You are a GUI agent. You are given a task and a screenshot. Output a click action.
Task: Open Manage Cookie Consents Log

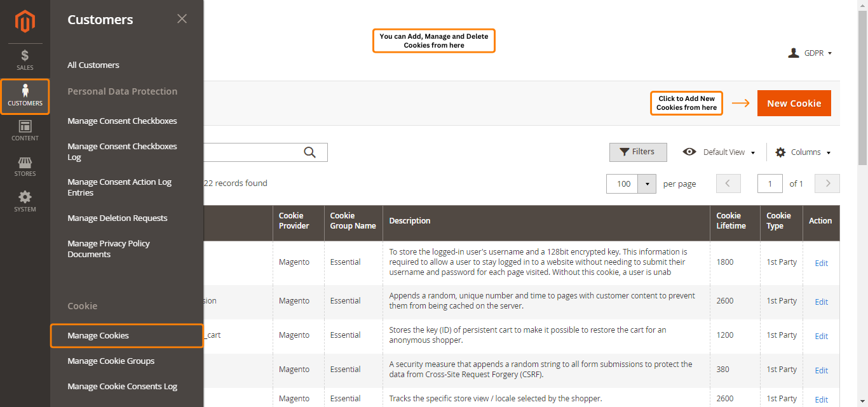pyautogui.click(x=122, y=386)
